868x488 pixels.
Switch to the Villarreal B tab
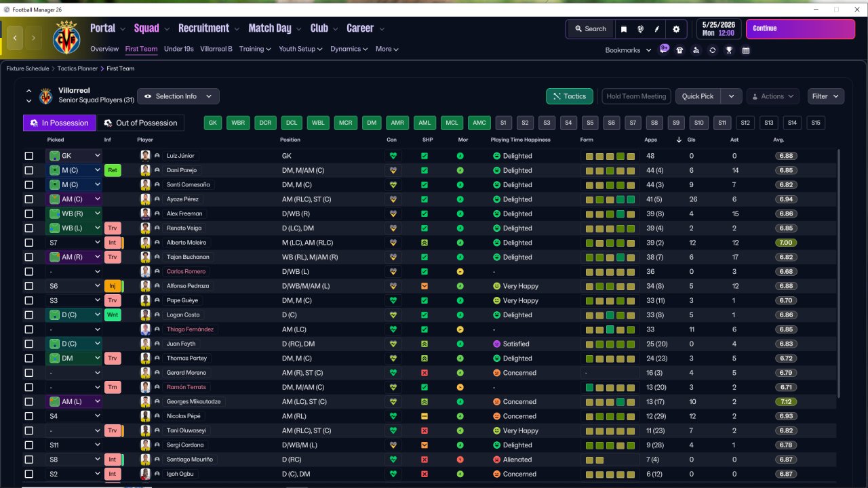tap(216, 49)
